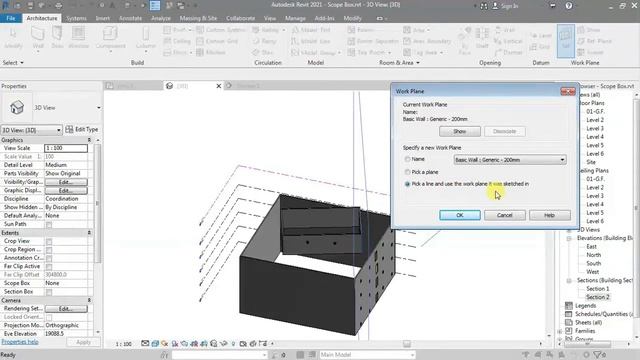Screen dimensions: 640x360
Task: Open the Manage ribbon tab
Action: tap(295, 18)
